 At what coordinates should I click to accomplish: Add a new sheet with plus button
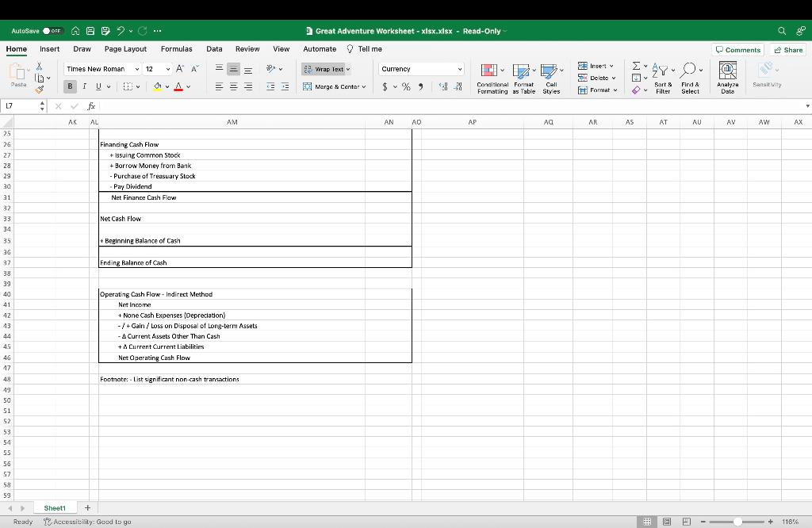[x=87, y=508]
